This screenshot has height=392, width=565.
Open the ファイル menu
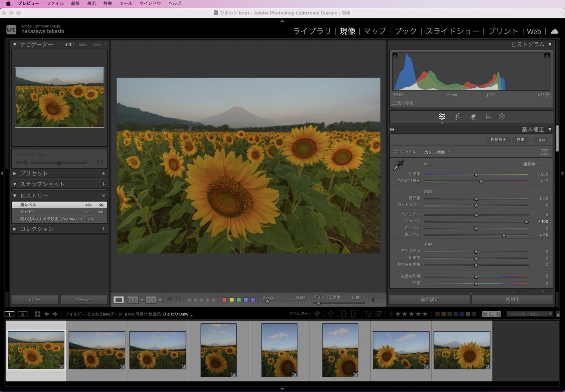[x=55, y=3]
